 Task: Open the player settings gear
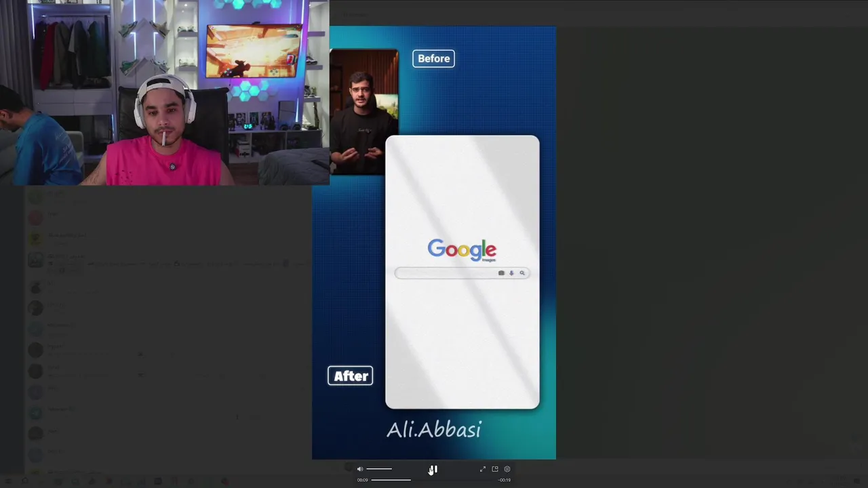(x=507, y=469)
